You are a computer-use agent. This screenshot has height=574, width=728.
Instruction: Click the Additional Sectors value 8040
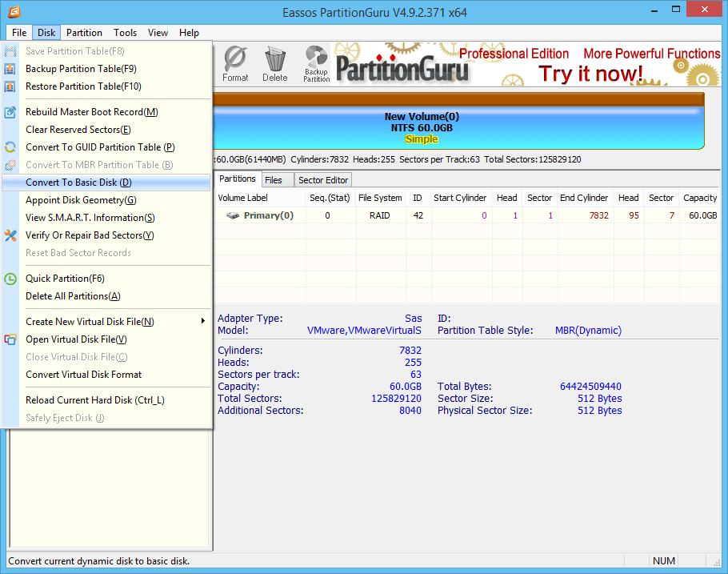pos(410,411)
